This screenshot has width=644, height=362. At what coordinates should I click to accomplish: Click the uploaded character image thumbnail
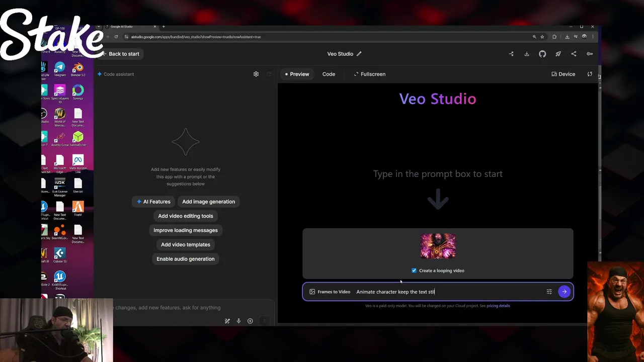[x=438, y=246]
